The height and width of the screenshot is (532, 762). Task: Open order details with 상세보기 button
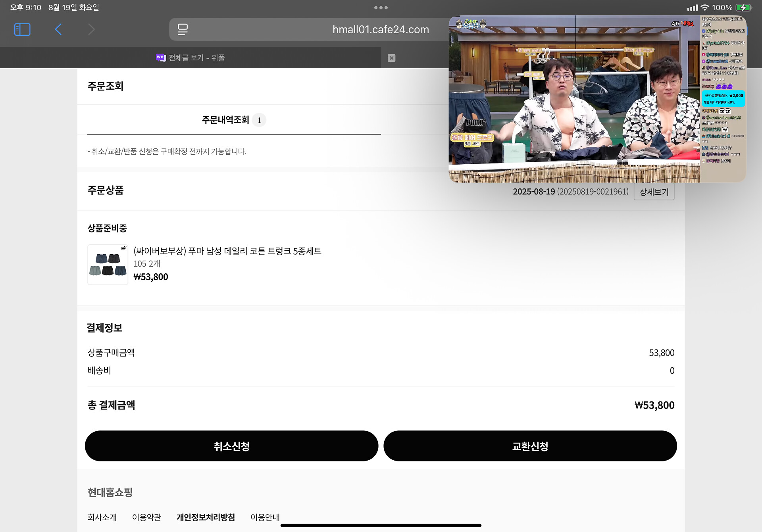(654, 192)
